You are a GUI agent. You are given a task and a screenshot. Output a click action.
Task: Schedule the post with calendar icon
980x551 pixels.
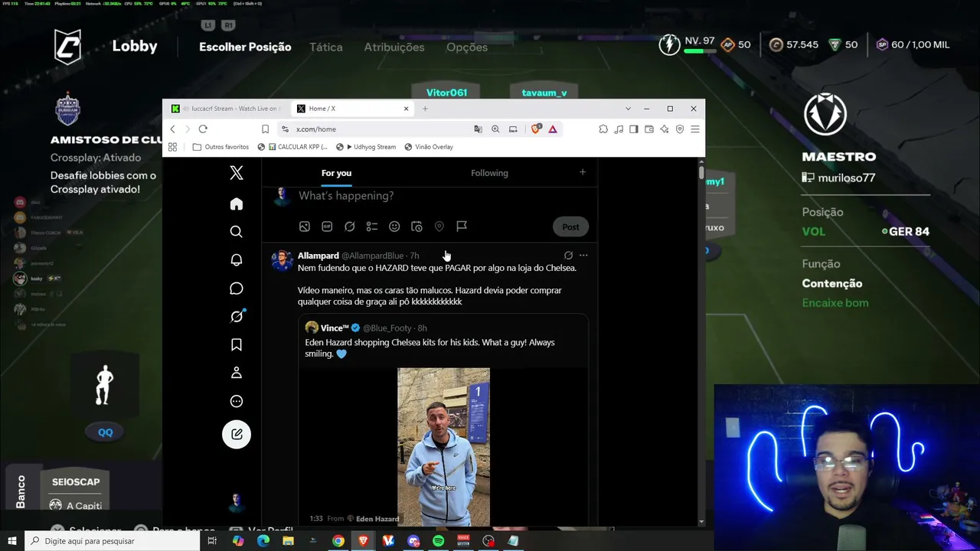tap(416, 227)
